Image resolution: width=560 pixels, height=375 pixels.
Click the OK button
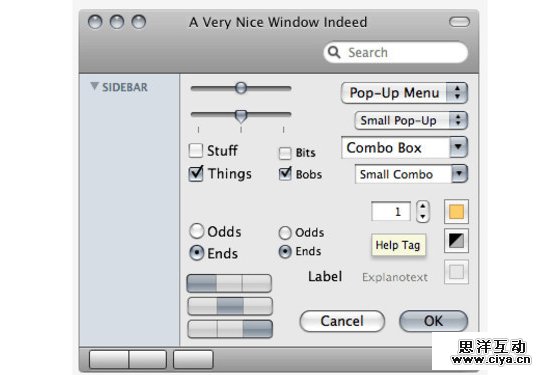point(433,321)
